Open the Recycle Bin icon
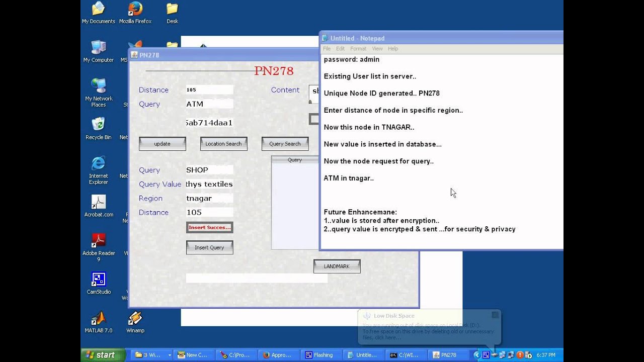This screenshot has width=644, height=362. [99, 129]
